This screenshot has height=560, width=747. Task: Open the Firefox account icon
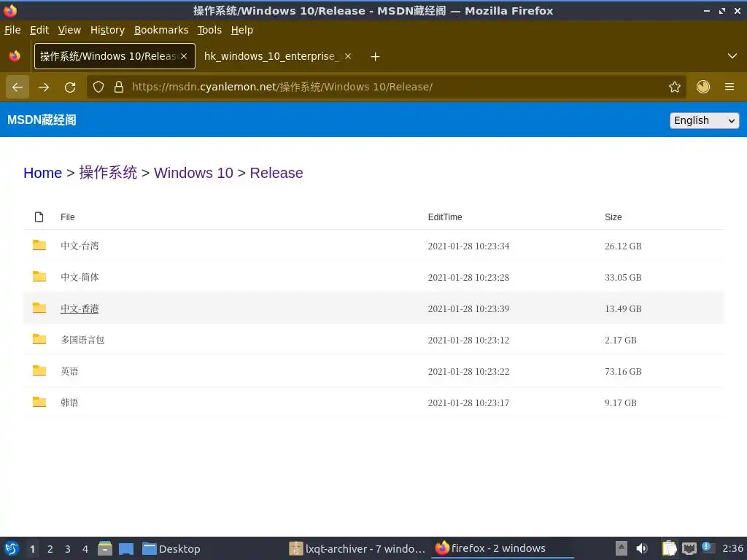click(x=703, y=87)
